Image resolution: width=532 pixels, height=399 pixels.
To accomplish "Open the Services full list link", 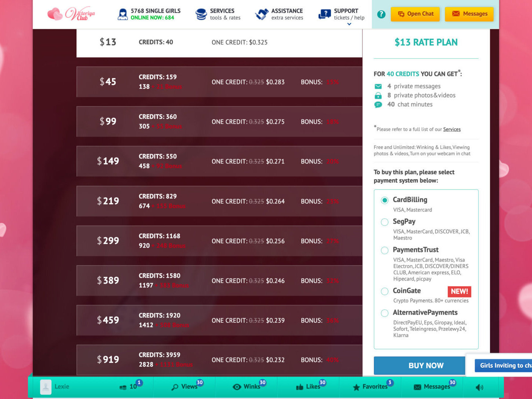I will 452,129.
